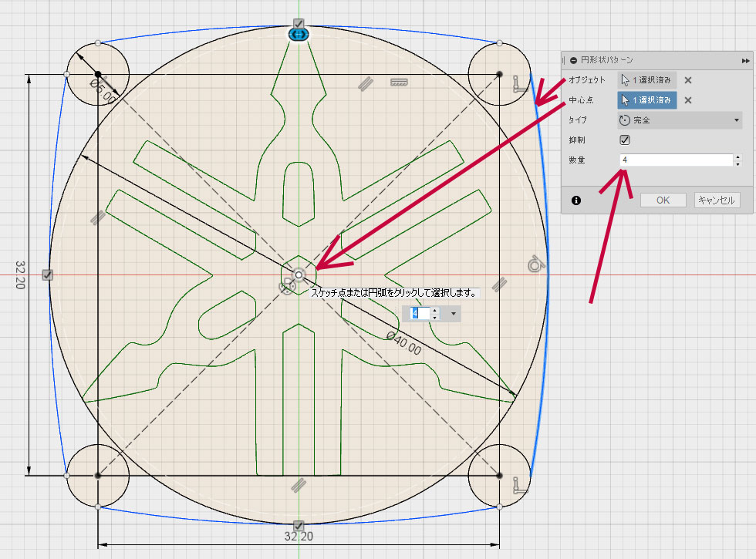Uncheck the pattern instance checkbox at top of circle

click(x=299, y=23)
